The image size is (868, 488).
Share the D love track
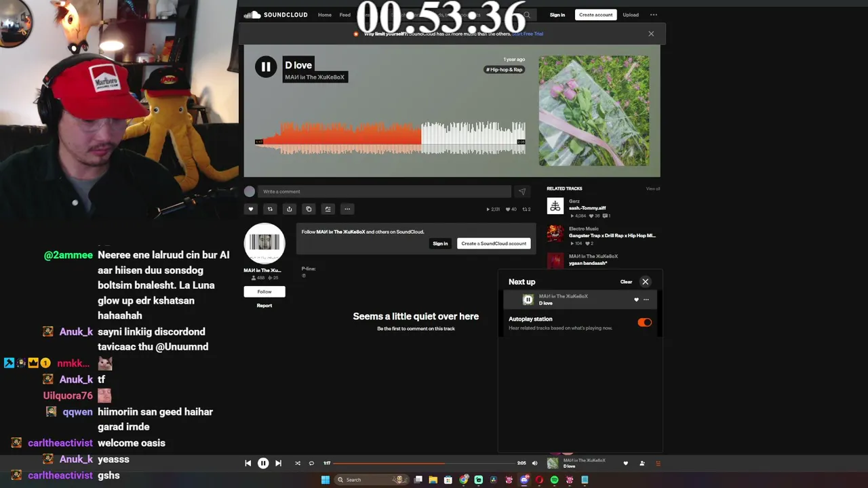(290, 209)
